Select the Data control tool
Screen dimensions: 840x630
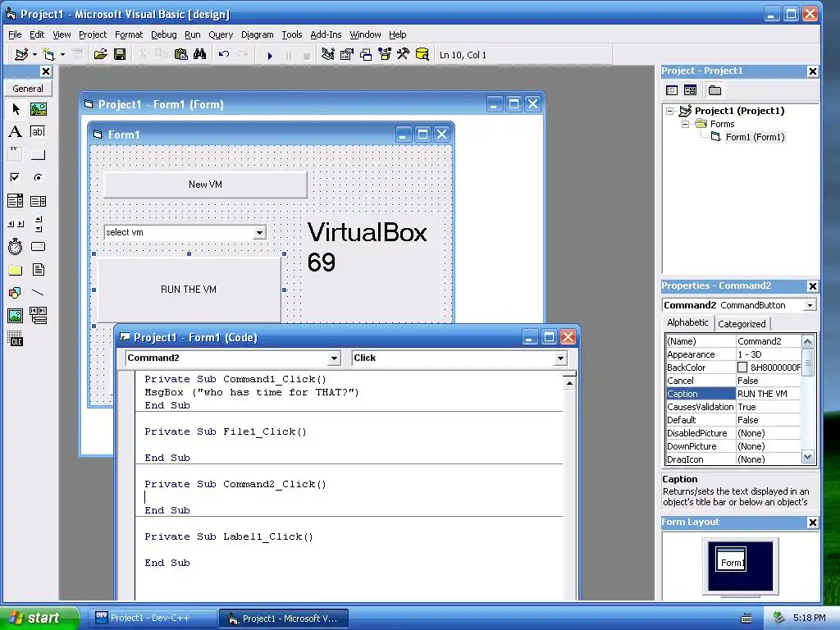click(x=38, y=316)
